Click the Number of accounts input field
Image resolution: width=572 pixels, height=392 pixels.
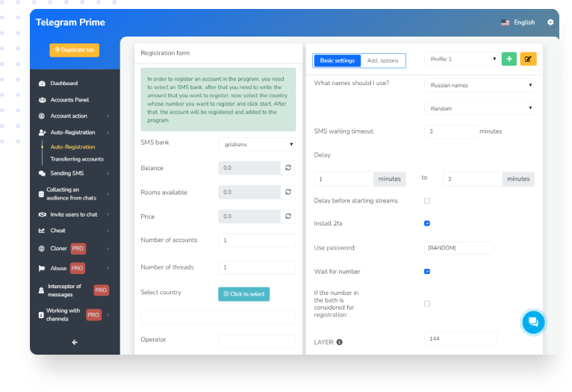point(257,240)
